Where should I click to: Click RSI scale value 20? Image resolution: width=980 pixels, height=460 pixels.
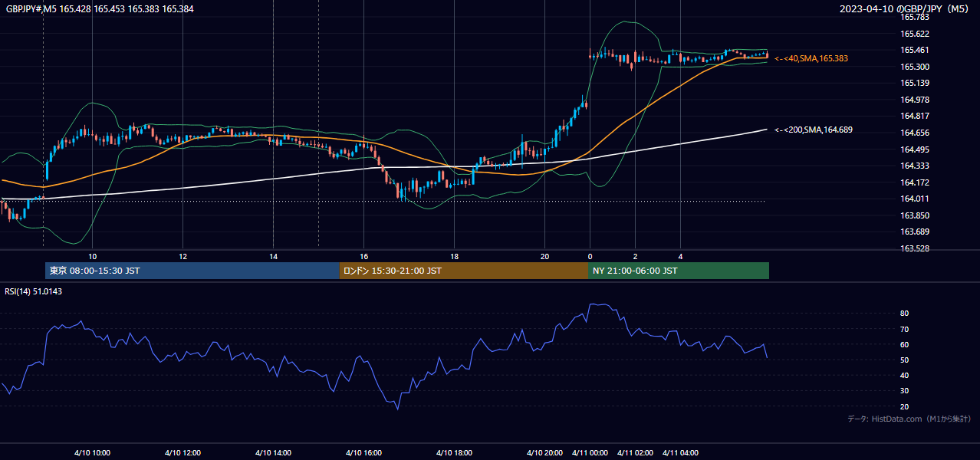[905, 406]
